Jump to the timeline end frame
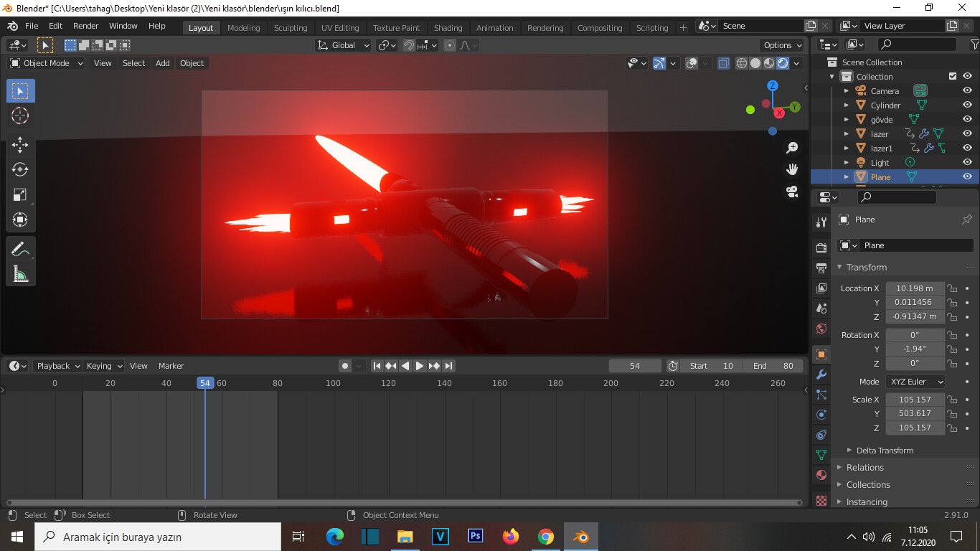The width and height of the screenshot is (980, 551). click(x=448, y=366)
